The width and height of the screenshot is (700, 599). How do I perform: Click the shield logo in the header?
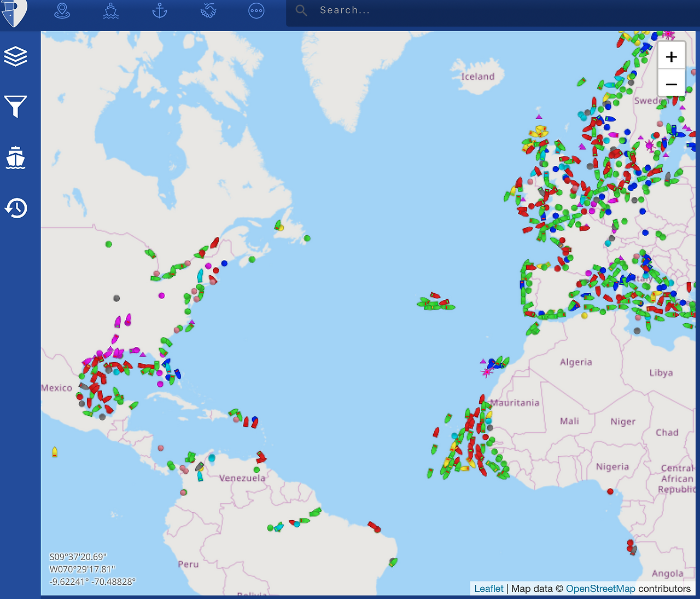click(13, 12)
